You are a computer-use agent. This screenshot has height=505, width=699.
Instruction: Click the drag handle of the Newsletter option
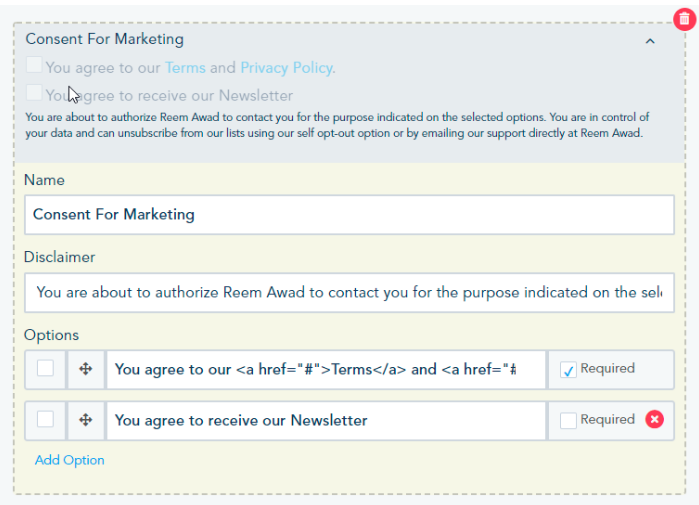pyautogui.click(x=86, y=420)
